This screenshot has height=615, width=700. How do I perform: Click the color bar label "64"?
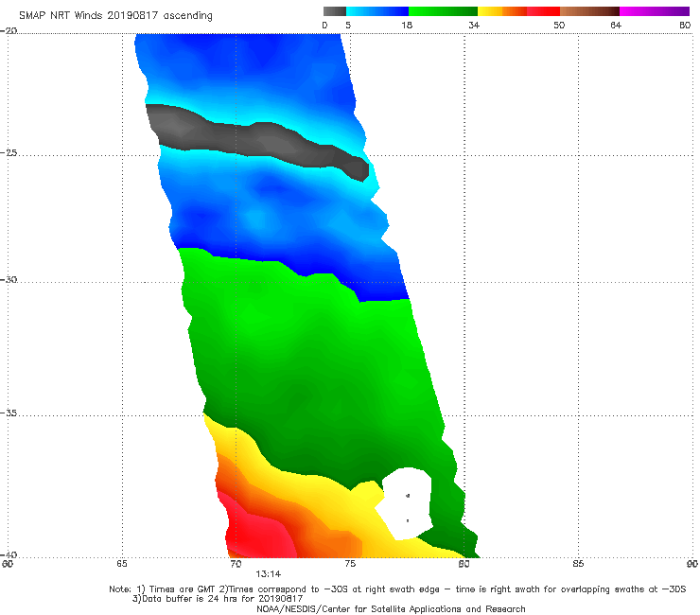coord(616,25)
